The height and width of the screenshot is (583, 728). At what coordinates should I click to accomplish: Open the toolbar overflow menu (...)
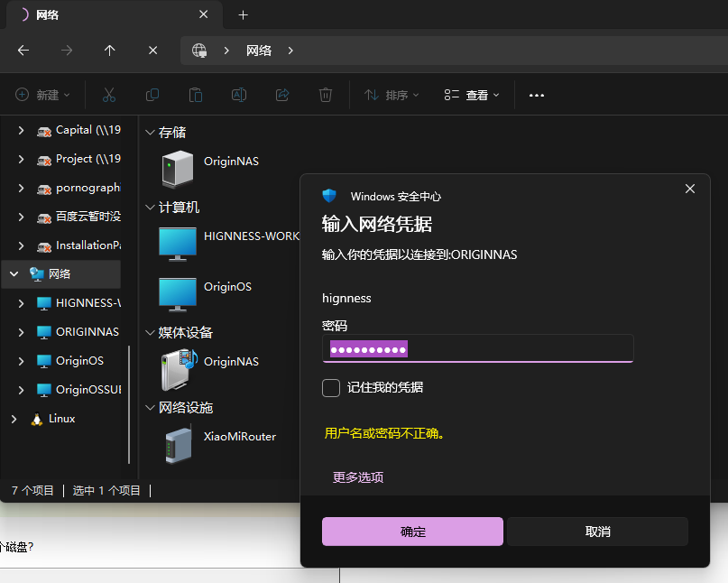(536, 94)
